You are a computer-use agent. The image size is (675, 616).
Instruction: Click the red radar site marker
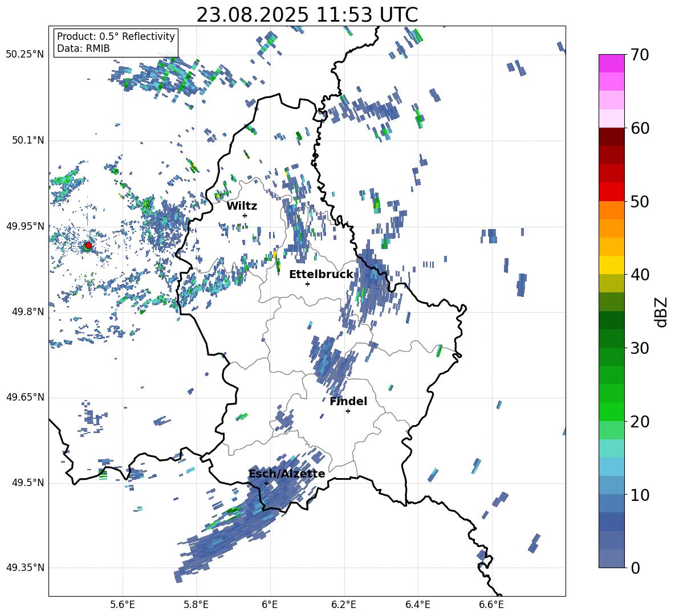(x=88, y=245)
